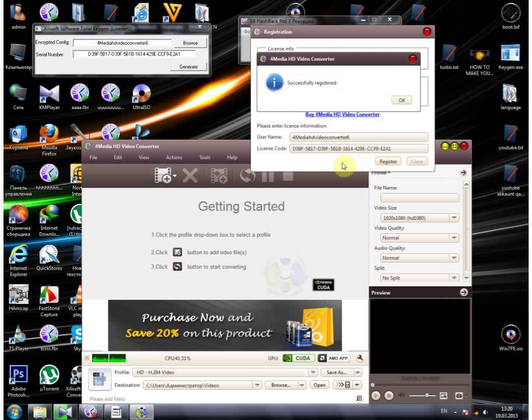Click the snapshot camera icon in Preview
This screenshot has width=532, height=420.
click(459, 395)
